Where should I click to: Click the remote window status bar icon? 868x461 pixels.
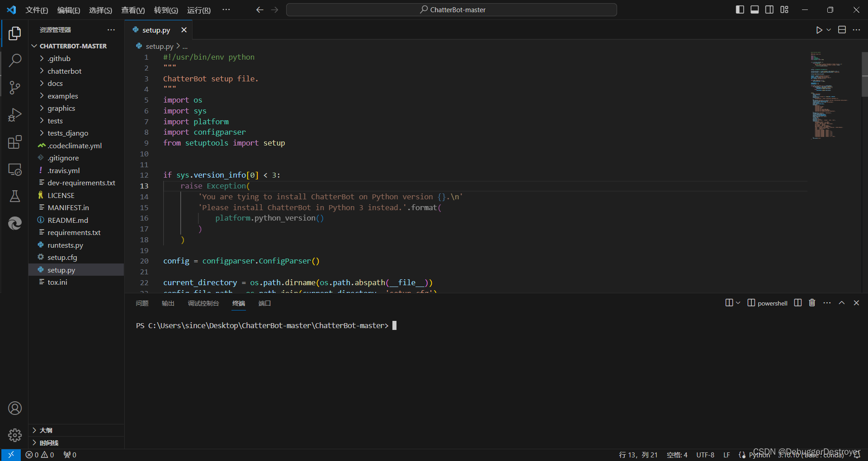11,455
